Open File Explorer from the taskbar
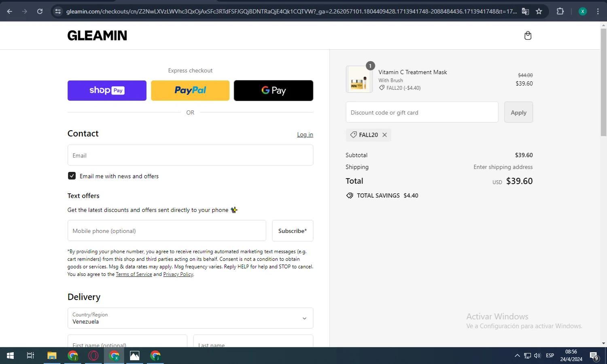 pos(52,356)
